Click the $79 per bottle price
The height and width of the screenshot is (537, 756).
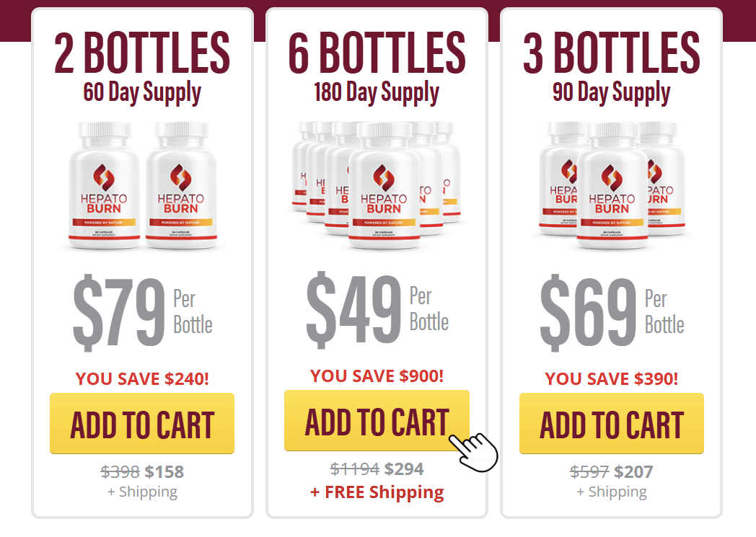tap(142, 312)
